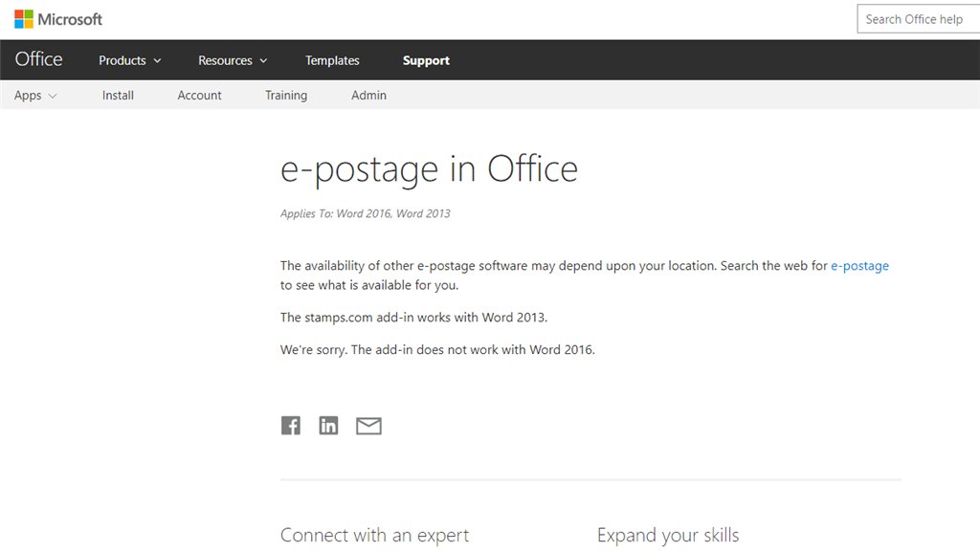The height and width of the screenshot is (552, 980).
Task: Click the Microsoft wordmark text
Action: point(70,19)
